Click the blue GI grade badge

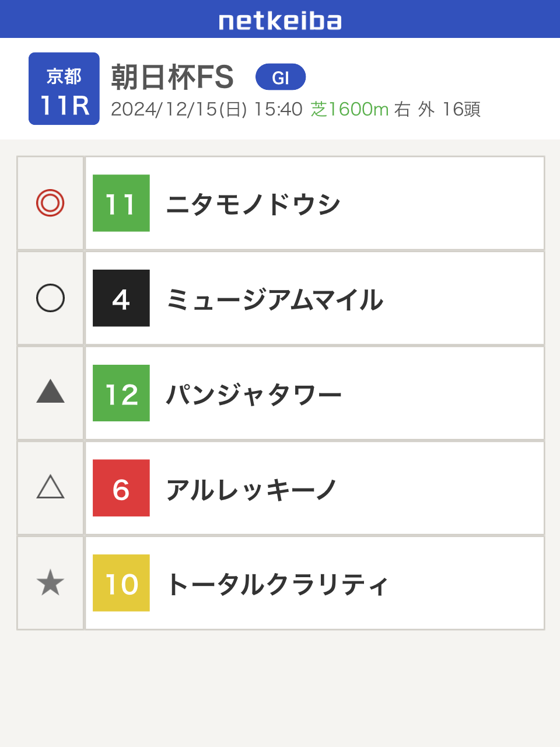[281, 77]
